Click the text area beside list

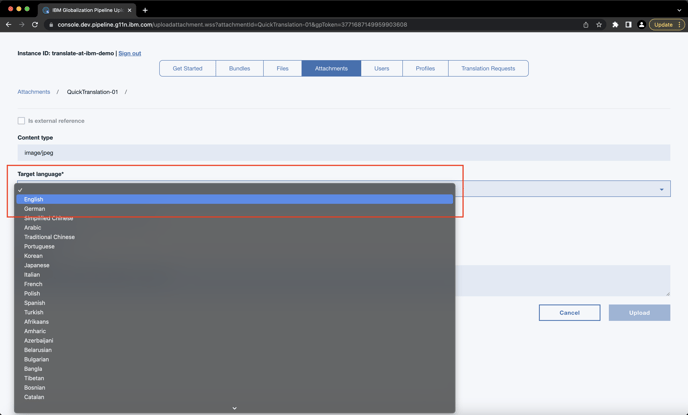click(563, 280)
